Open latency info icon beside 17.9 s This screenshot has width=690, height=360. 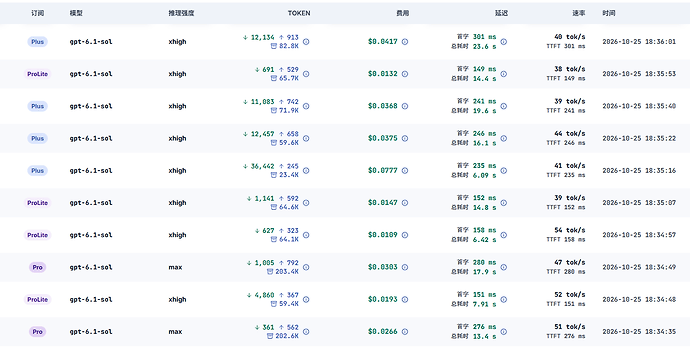pyautogui.click(x=504, y=267)
